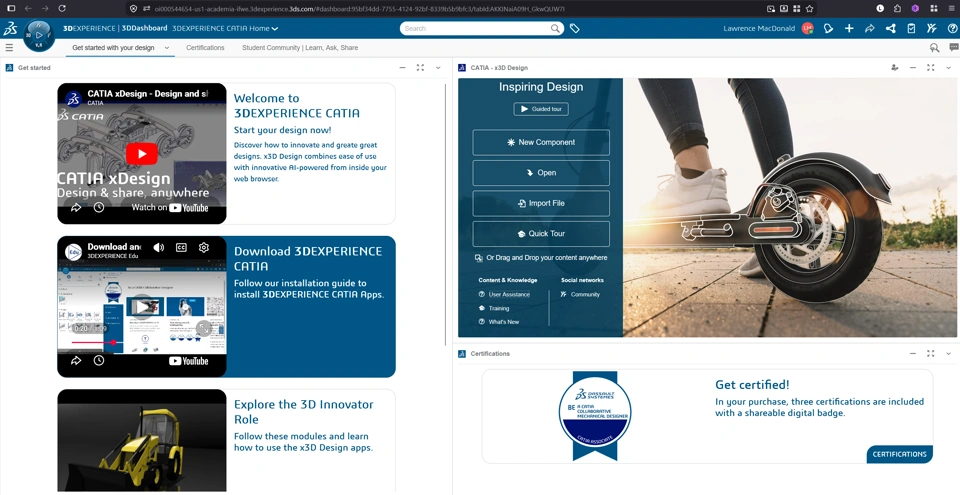Click Import File button

(x=541, y=203)
